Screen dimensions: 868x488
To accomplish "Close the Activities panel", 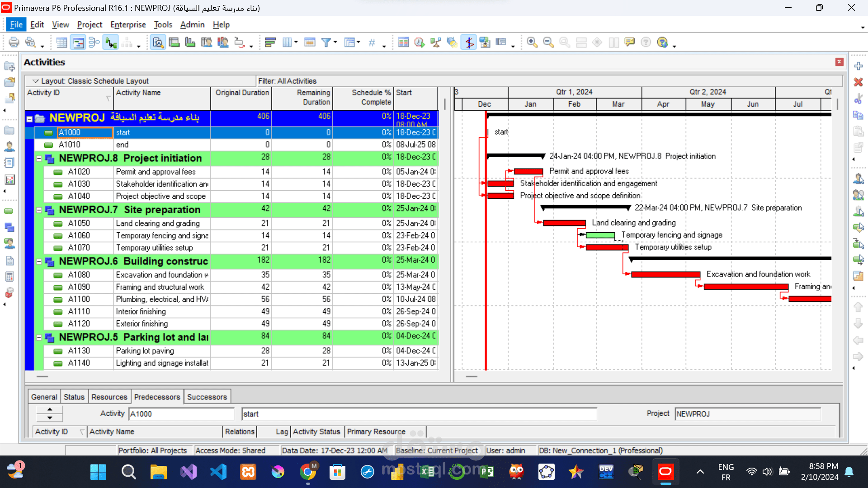I will (839, 62).
